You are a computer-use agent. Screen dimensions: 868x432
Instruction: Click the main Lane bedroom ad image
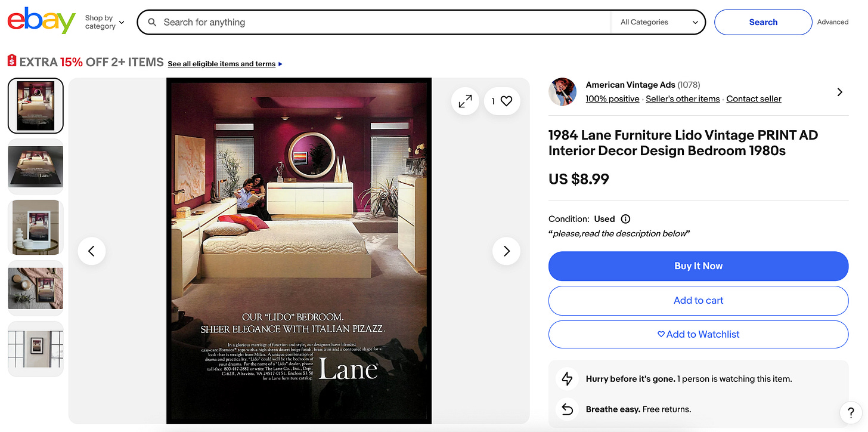[299, 251]
